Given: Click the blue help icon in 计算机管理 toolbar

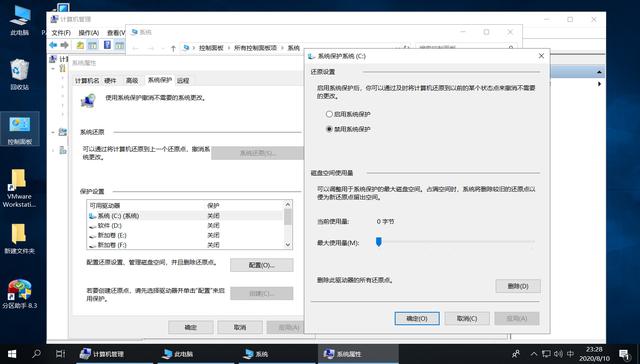Looking at the screenshot, I should [107, 45].
